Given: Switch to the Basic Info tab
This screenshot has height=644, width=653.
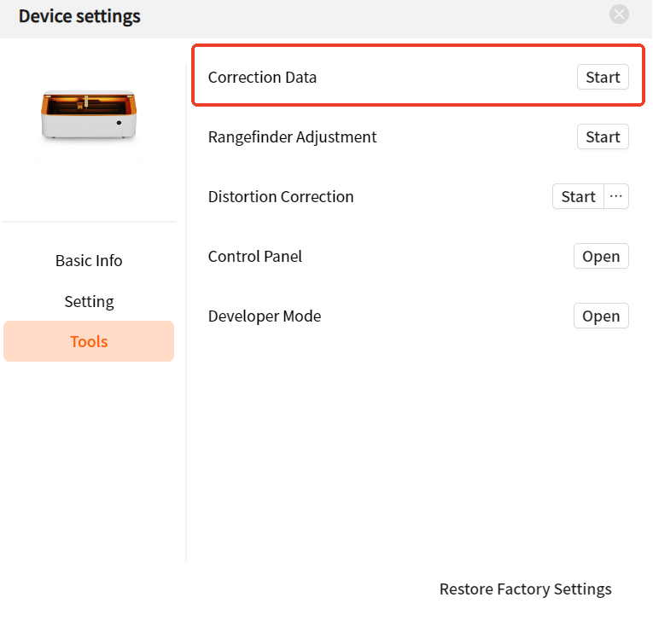Looking at the screenshot, I should coord(89,261).
